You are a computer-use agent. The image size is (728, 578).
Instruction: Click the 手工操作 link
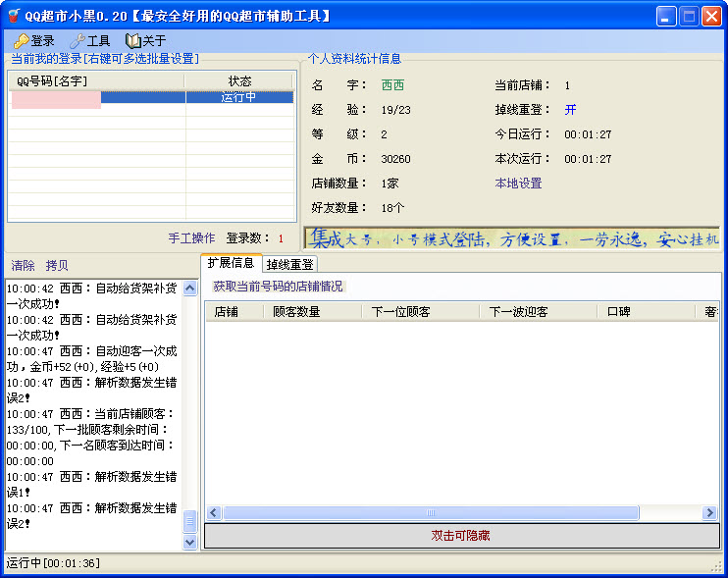pos(191,238)
